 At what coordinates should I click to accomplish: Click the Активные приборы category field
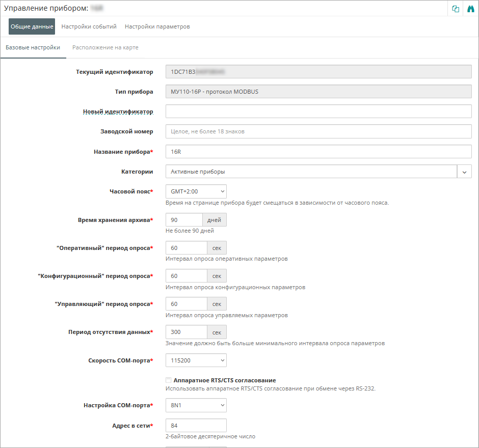(311, 172)
